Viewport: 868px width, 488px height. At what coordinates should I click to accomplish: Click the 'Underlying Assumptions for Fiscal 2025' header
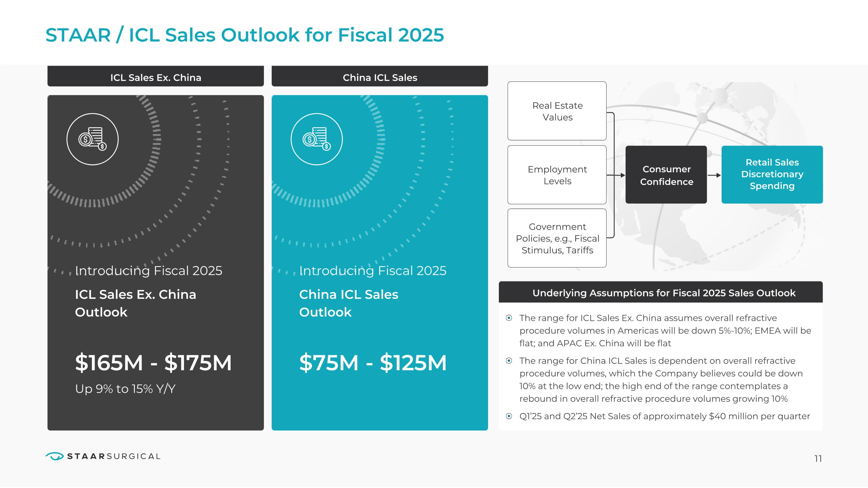pos(661,292)
